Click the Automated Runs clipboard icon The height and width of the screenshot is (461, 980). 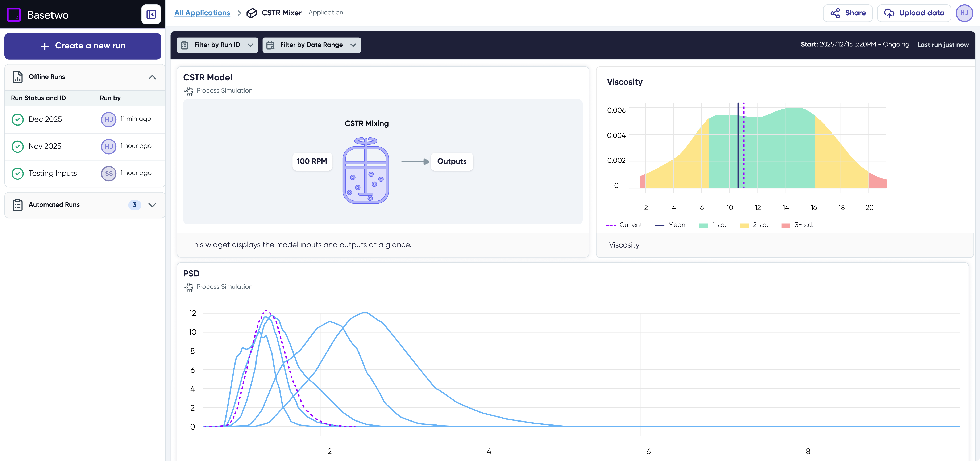click(17, 205)
